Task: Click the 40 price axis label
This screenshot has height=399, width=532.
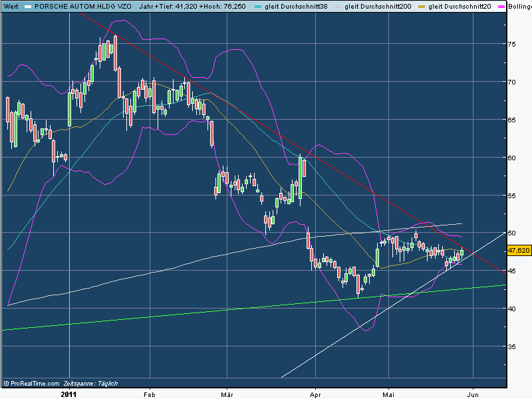Action: click(511, 309)
